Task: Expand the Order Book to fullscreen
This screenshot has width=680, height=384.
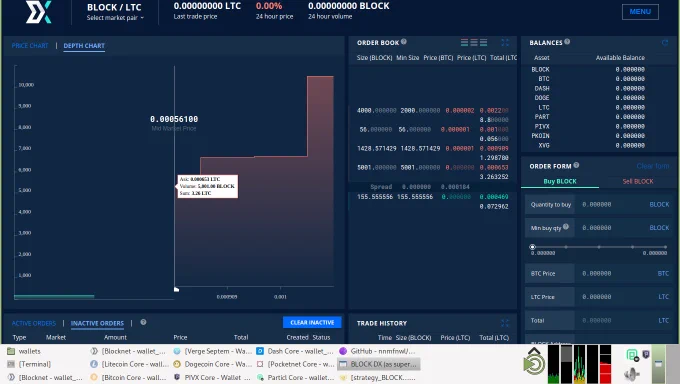Action: [505, 42]
